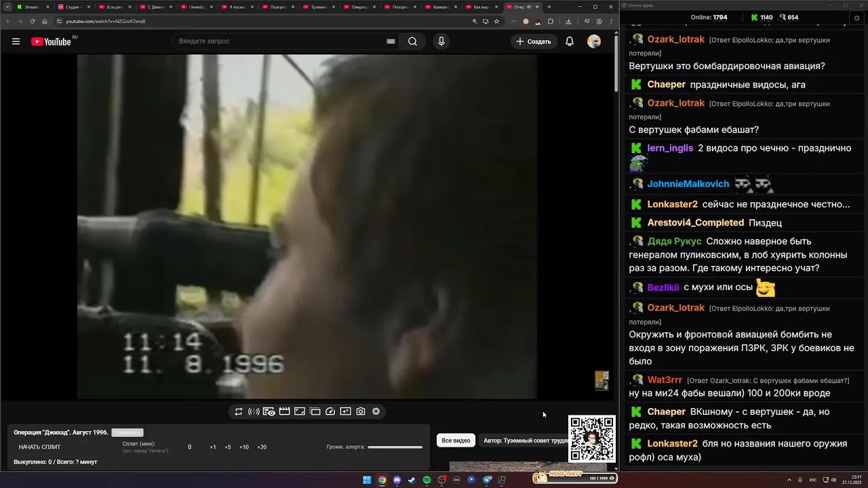Reload the page using the refresh icon
This screenshot has width=868, height=488.
(x=33, y=21)
